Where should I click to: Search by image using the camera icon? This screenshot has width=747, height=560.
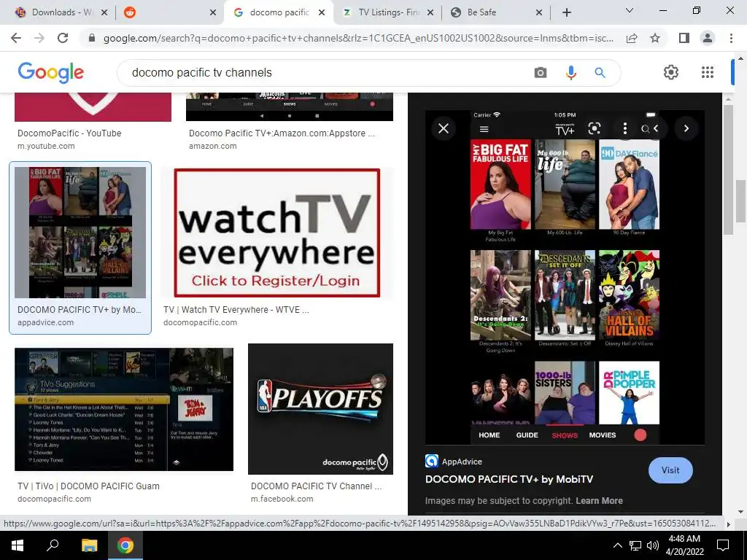(x=541, y=73)
